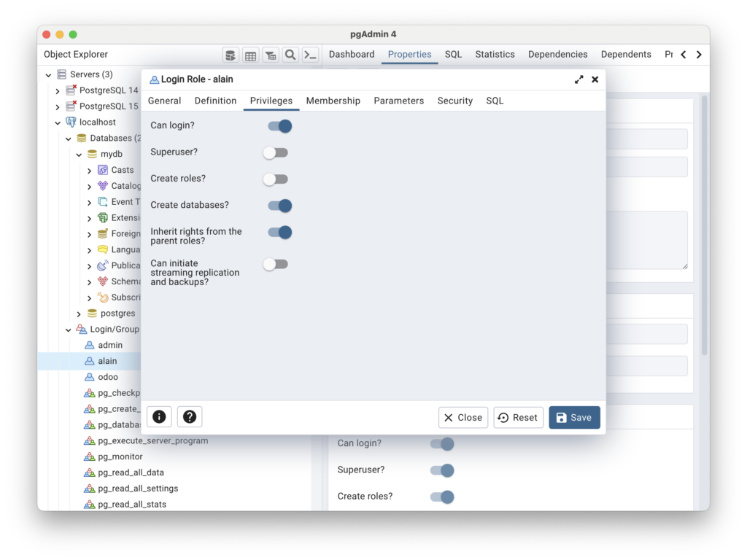
Task: Click the localhost elephant server icon
Action: 71,122
